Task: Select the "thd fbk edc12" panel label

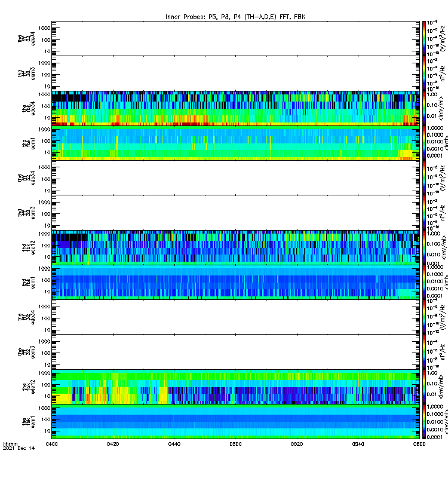Action: point(29,247)
